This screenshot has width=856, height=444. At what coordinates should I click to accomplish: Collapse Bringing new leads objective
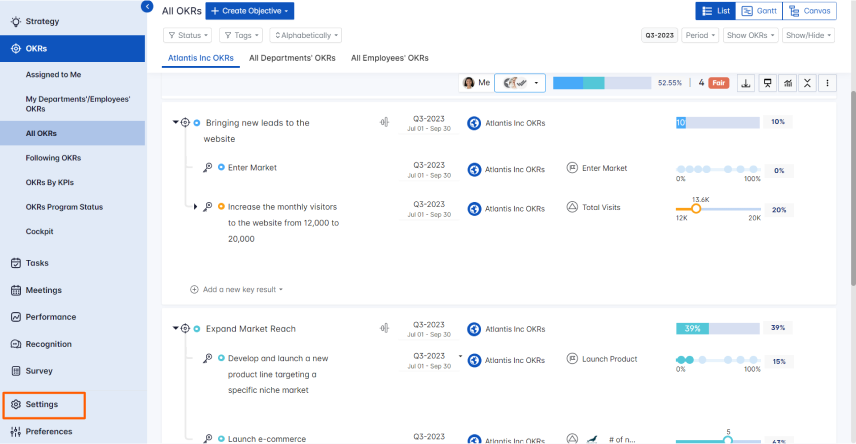[175, 122]
